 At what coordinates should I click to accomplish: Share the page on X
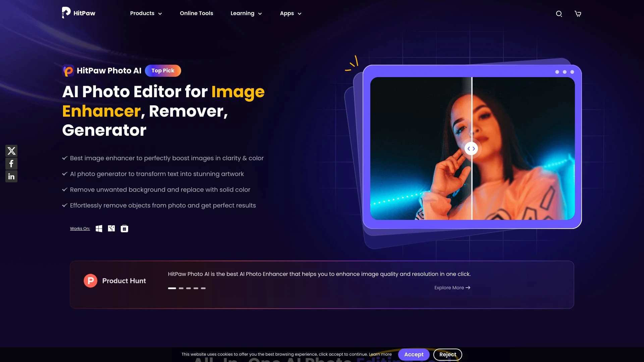(x=11, y=150)
